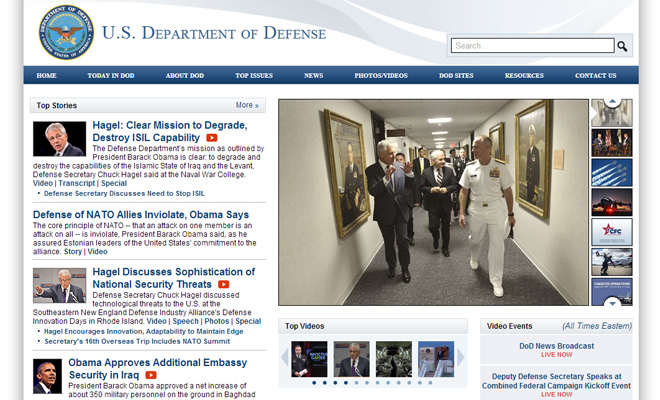660x400 pixels.
Task: Click the large hallway featured photo
Action: (x=434, y=202)
